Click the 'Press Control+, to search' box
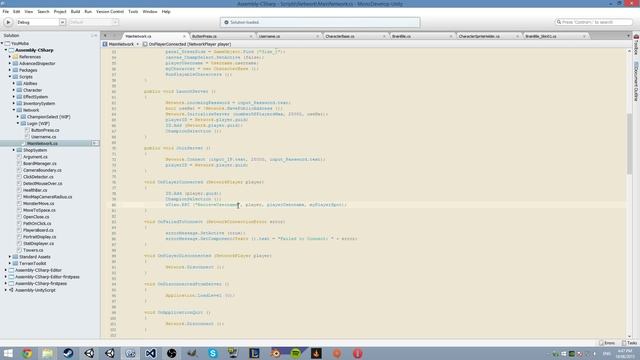Screen dimensions: 640x360 click(x=593, y=22)
